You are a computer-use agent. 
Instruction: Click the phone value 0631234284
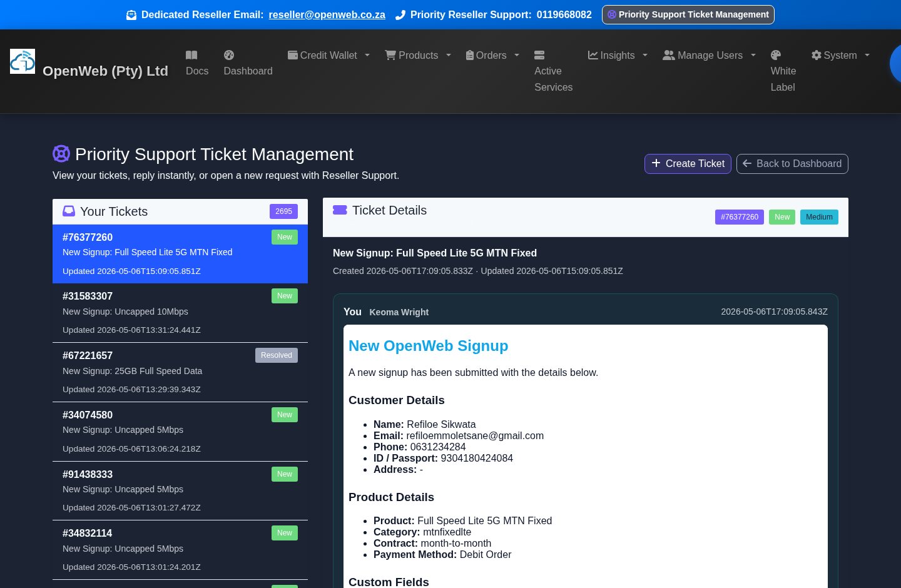pos(438,447)
